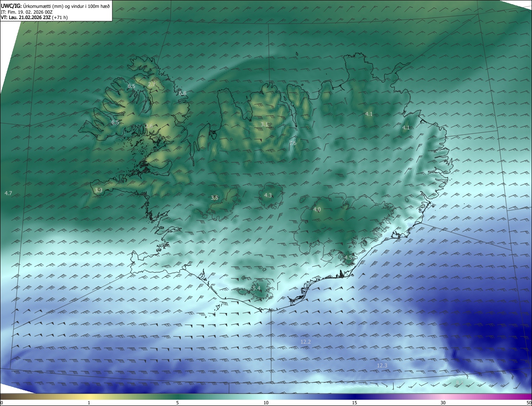Click the 4.7 label at the left edge

8,193
